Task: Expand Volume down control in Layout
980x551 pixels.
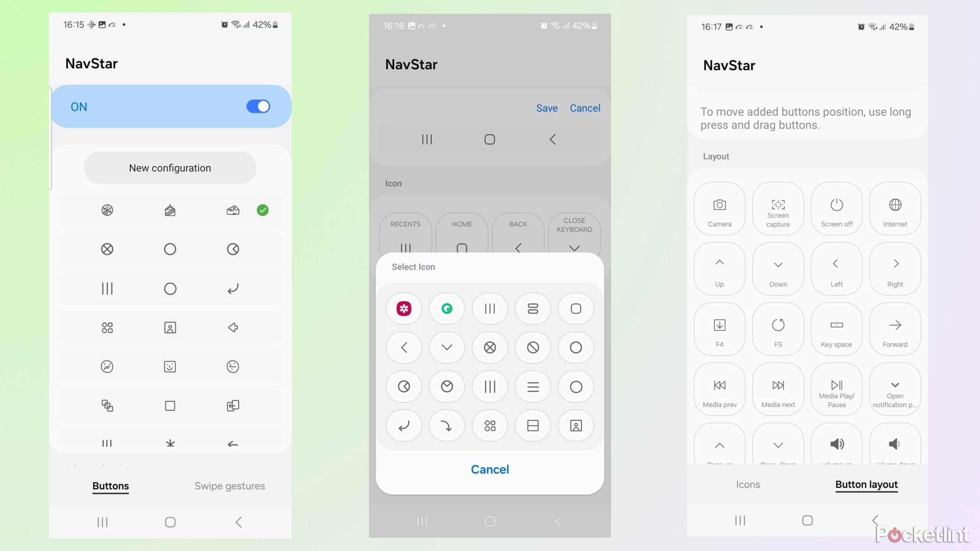Action: (895, 445)
